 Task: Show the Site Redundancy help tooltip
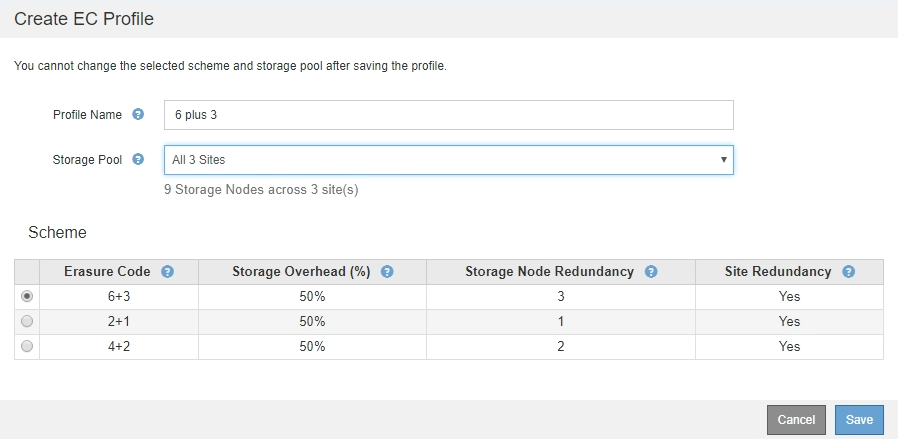coord(848,272)
